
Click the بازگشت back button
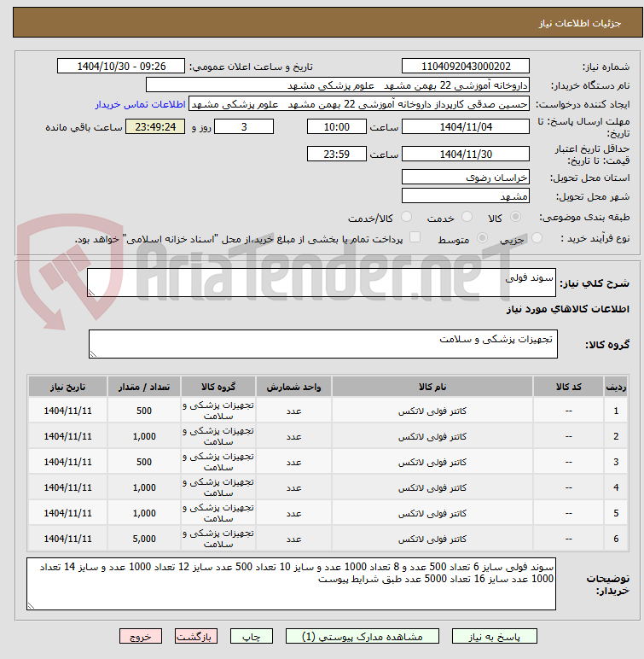[x=196, y=637]
